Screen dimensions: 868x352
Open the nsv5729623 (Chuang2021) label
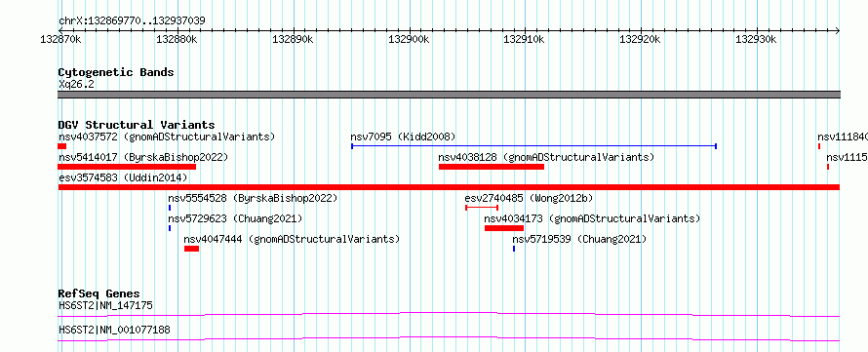(235, 218)
